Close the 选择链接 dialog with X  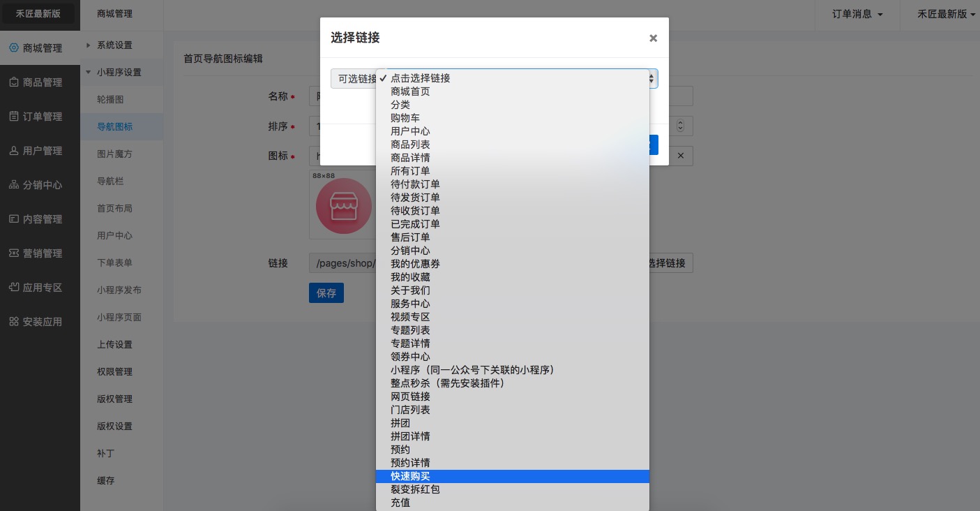tap(653, 38)
